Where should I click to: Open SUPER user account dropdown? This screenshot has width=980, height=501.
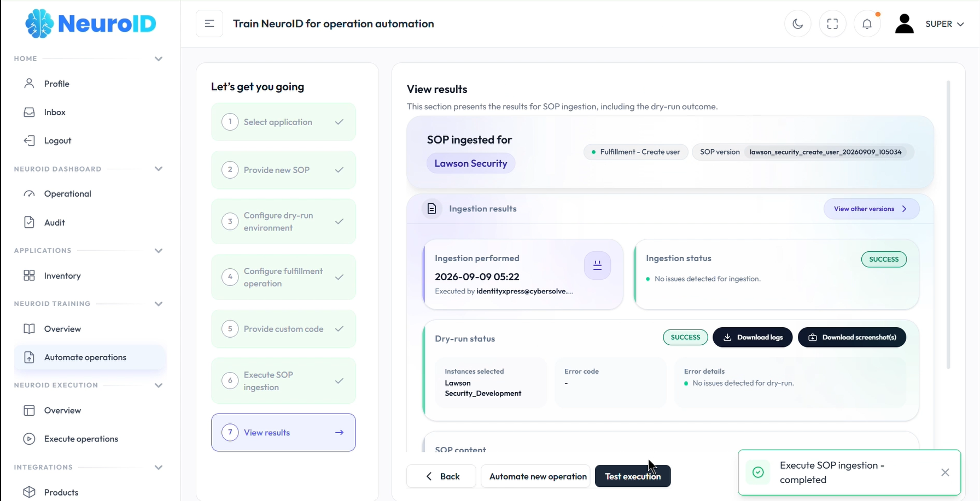tap(930, 24)
